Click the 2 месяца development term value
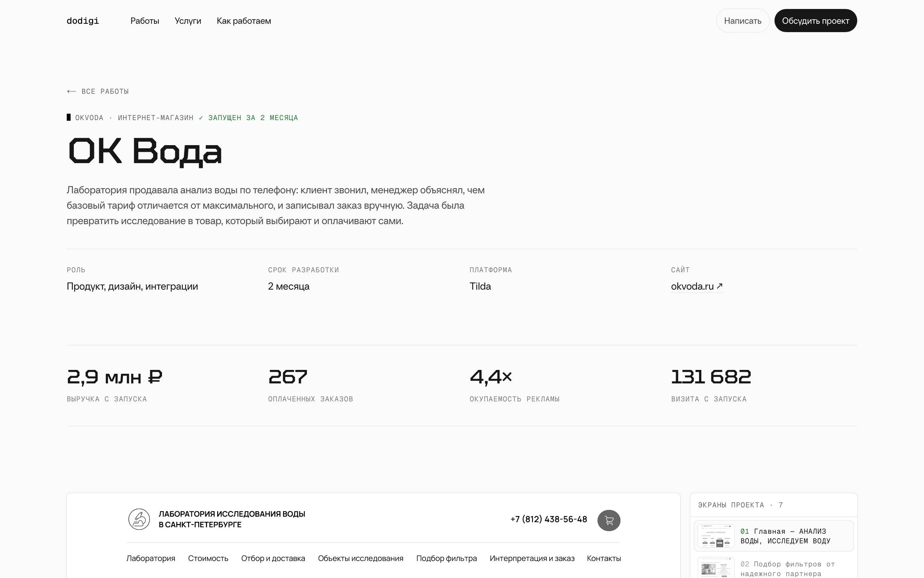This screenshot has height=578, width=924. (289, 286)
